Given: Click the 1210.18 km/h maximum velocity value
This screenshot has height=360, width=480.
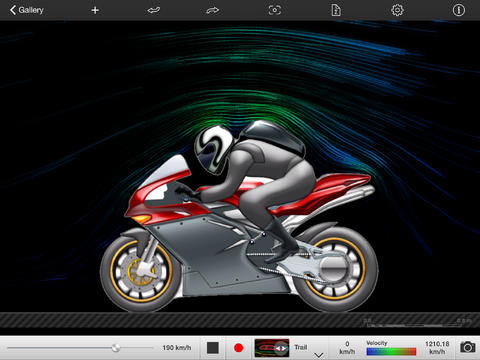Looking at the screenshot, I should click(437, 347).
